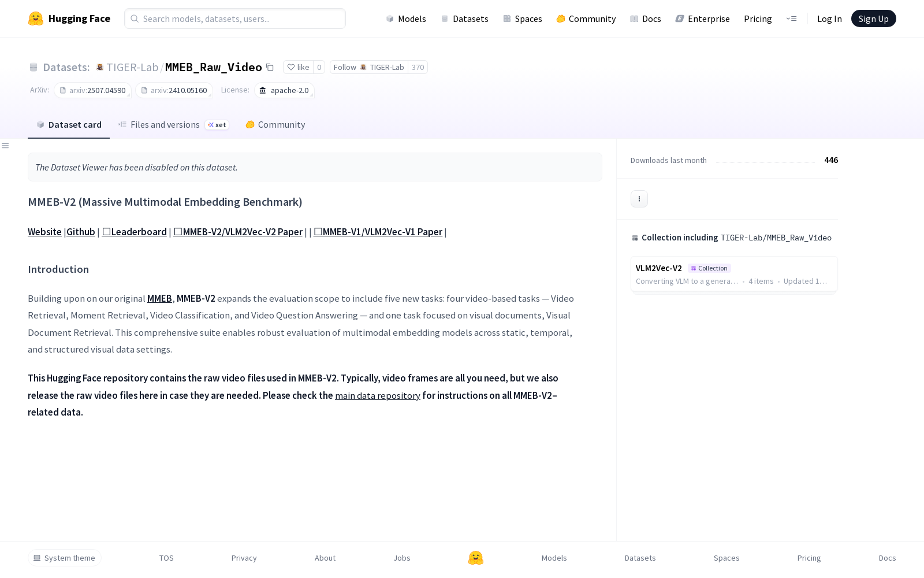
Task: Open the About footer link
Action: tap(325, 558)
